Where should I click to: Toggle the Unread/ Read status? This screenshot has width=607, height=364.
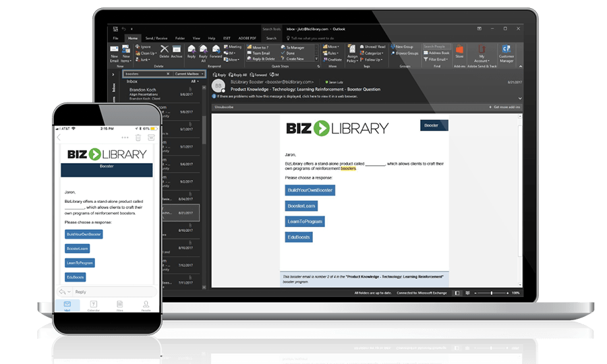coord(373,47)
